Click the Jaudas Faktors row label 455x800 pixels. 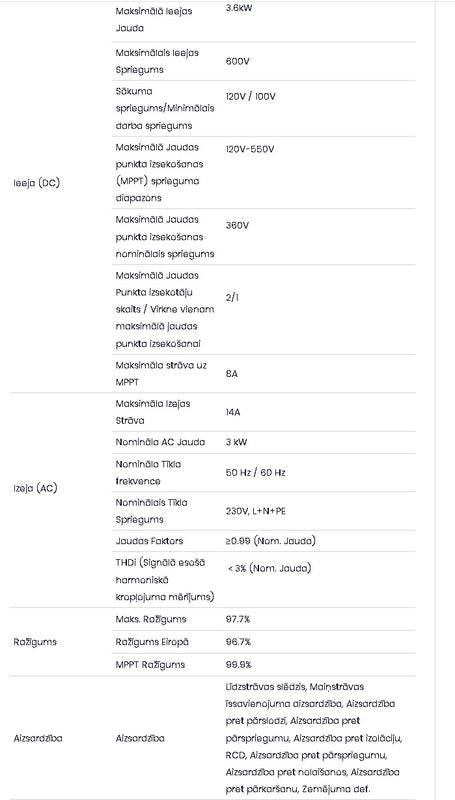[x=149, y=541]
